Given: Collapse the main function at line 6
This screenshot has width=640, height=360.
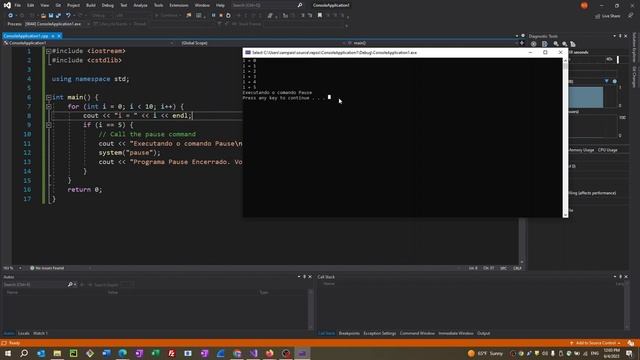Looking at the screenshot, I should click(x=49, y=97).
